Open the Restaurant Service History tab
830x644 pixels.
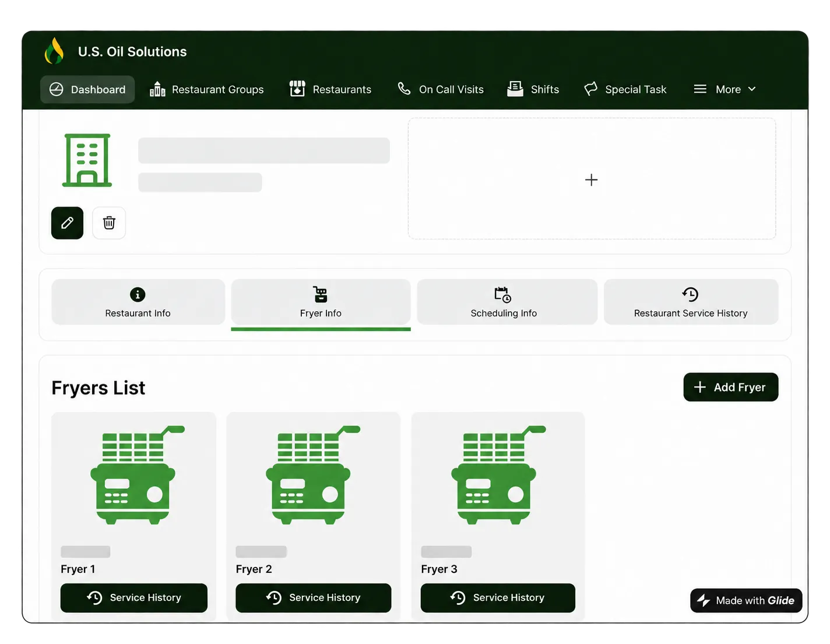(691, 302)
